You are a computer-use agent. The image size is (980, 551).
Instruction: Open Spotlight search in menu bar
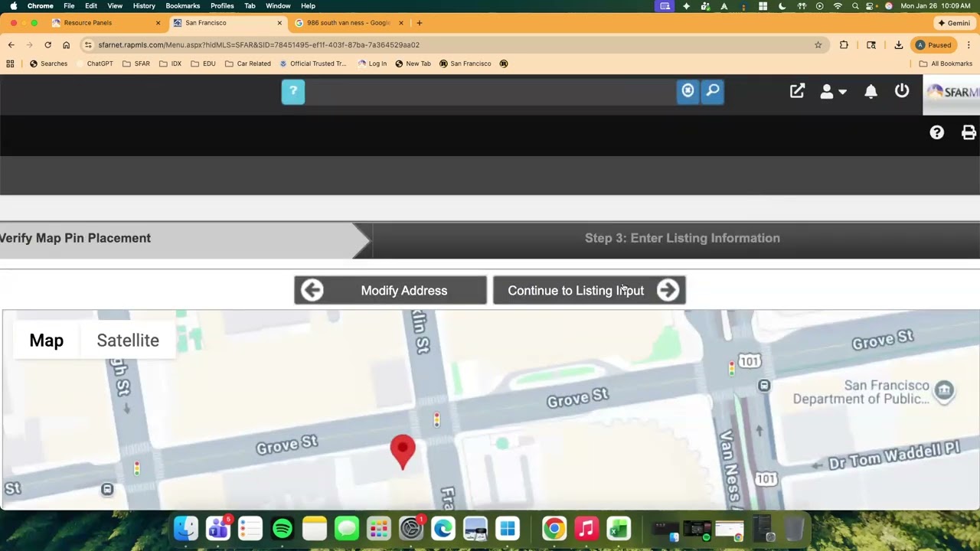pyautogui.click(x=855, y=6)
